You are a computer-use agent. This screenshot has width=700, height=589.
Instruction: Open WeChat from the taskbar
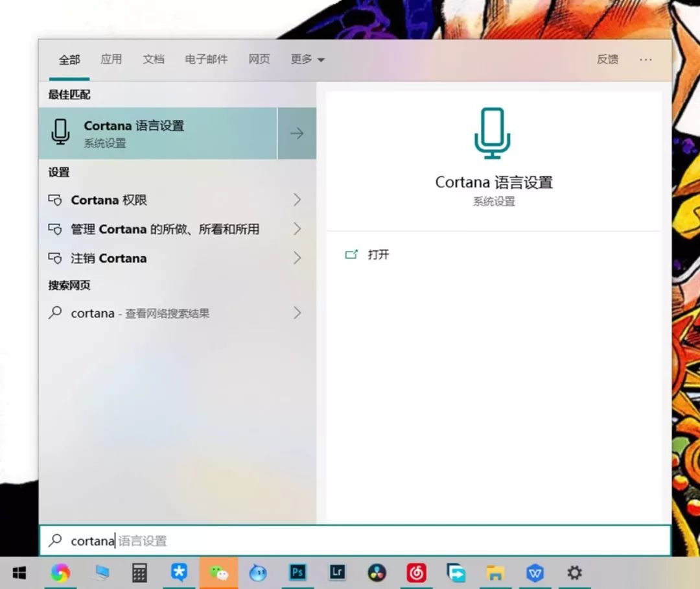coord(219,573)
